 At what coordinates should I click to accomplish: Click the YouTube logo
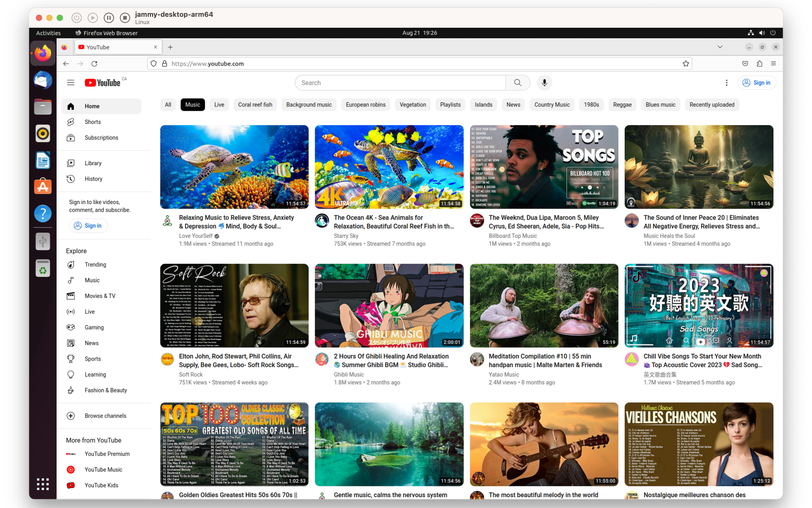(x=102, y=83)
